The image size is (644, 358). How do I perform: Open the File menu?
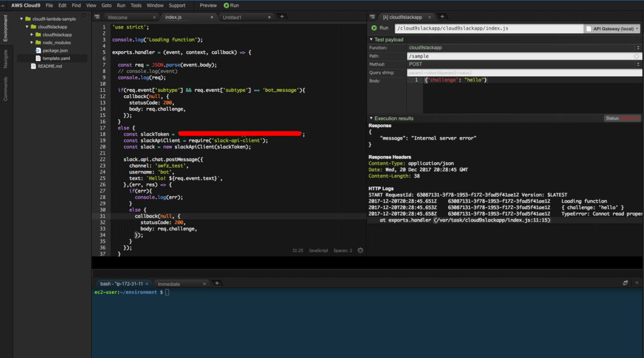point(49,5)
